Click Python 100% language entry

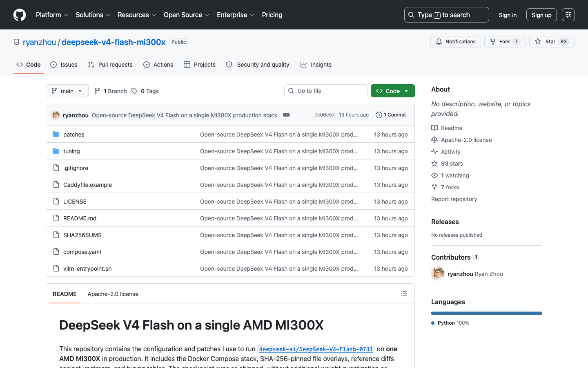450,323
